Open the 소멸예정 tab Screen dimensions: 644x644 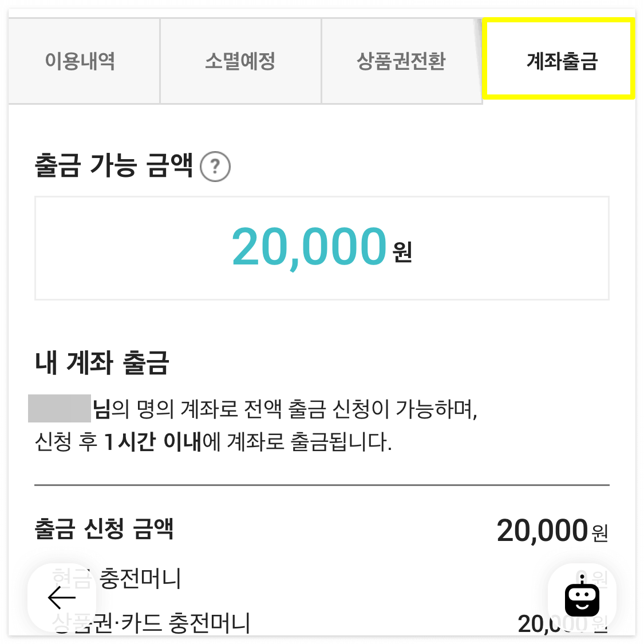tap(240, 61)
